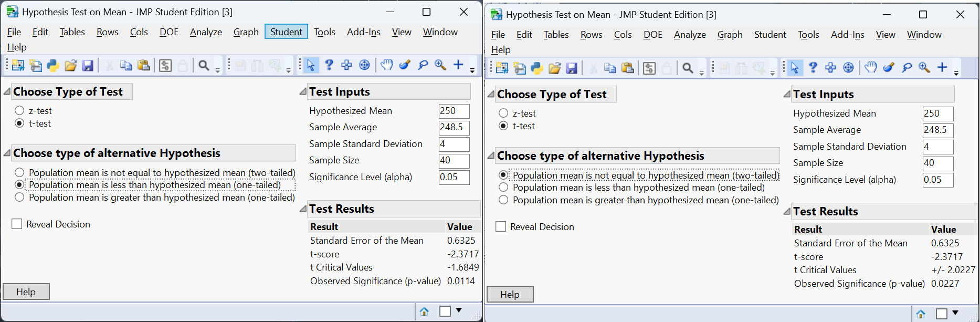Click the Save disk icon in right window

(x=572, y=68)
